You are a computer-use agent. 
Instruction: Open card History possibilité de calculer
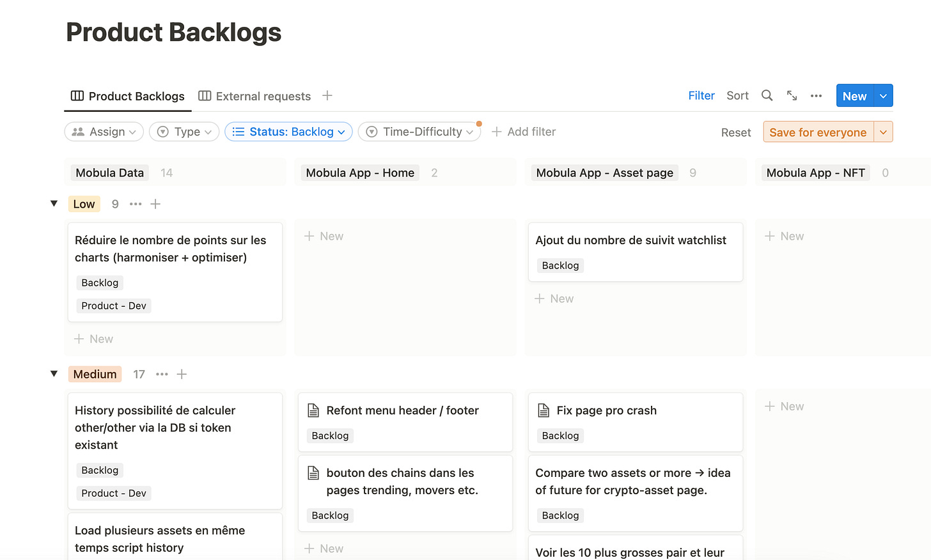[x=175, y=451]
